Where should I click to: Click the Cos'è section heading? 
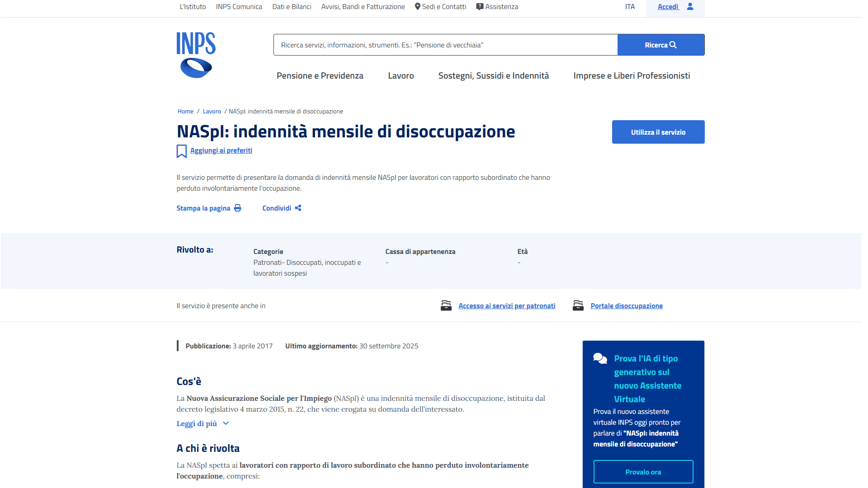click(189, 381)
